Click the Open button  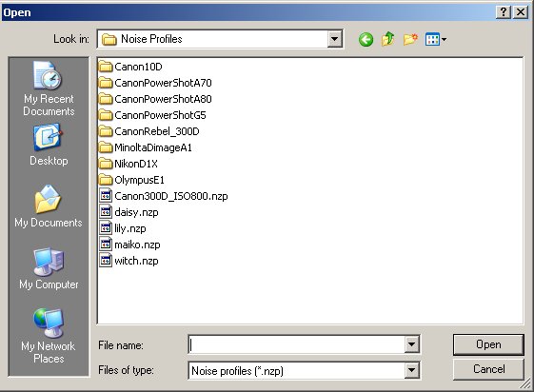point(488,344)
